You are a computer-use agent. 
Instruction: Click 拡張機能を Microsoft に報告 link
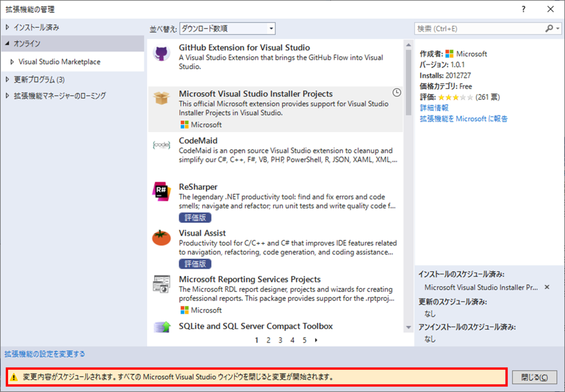click(x=464, y=119)
